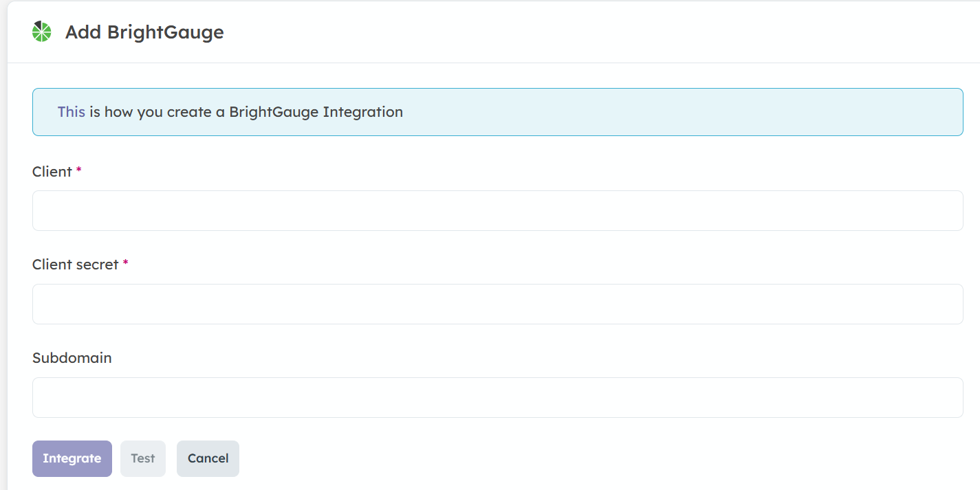
Task: Open the 'This' help link
Action: (x=72, y=112)
